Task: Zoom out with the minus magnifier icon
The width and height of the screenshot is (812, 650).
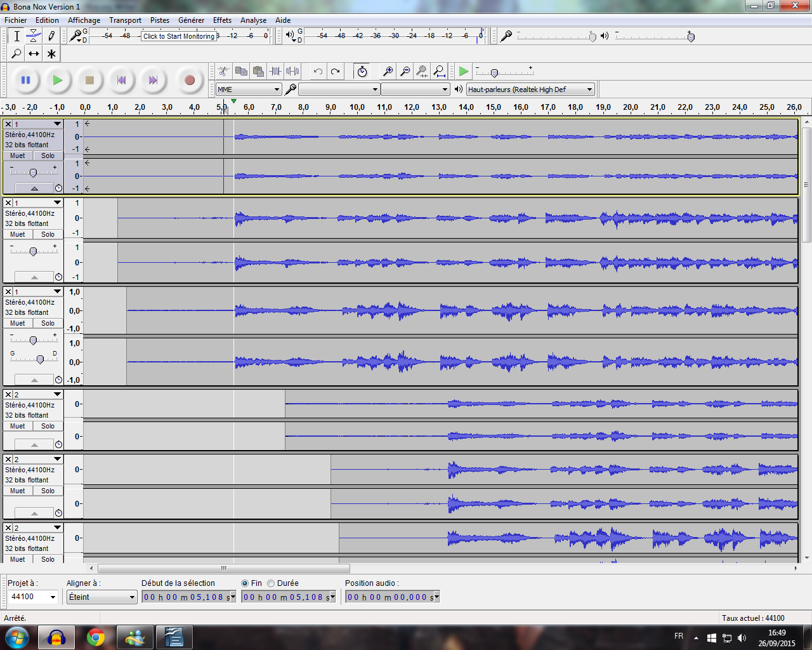Action: coord(405,71)
